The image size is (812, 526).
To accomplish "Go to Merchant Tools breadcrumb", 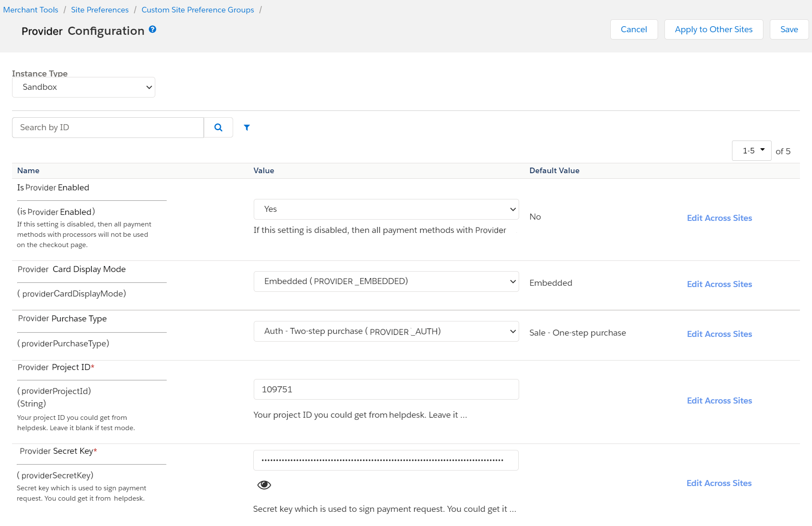I will tap(31, 10).
